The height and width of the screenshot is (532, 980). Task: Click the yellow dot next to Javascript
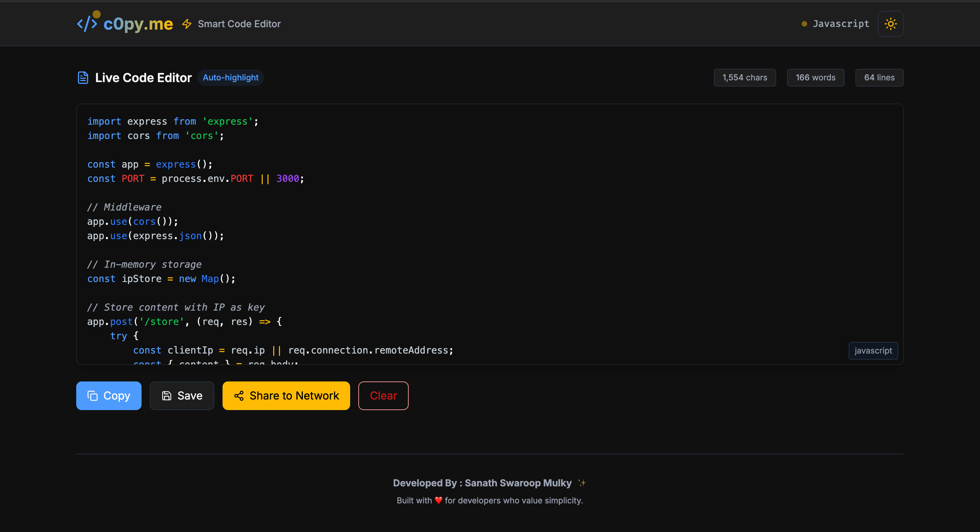tap(804, 24)
